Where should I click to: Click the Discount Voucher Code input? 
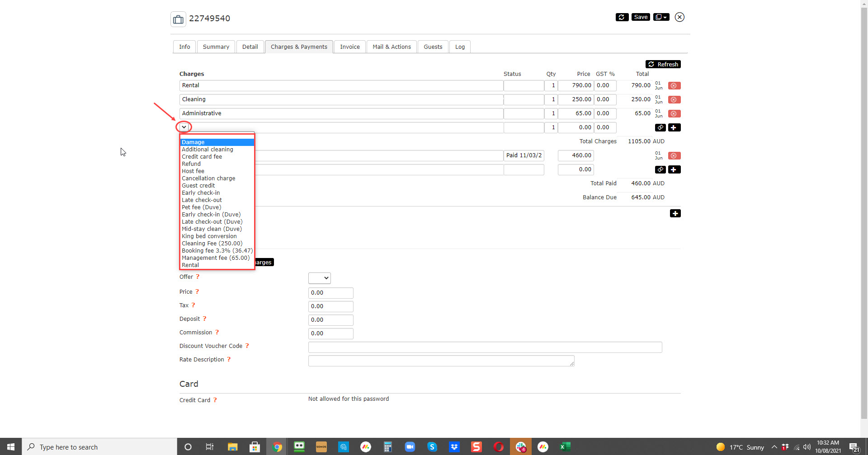click(485, 347)
